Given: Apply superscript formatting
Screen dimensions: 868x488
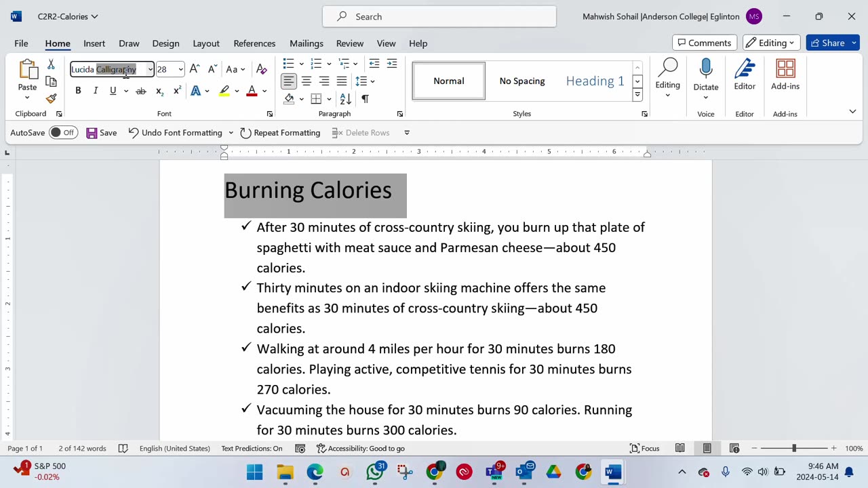Looking at the screenshot, I should pos(177,91).
